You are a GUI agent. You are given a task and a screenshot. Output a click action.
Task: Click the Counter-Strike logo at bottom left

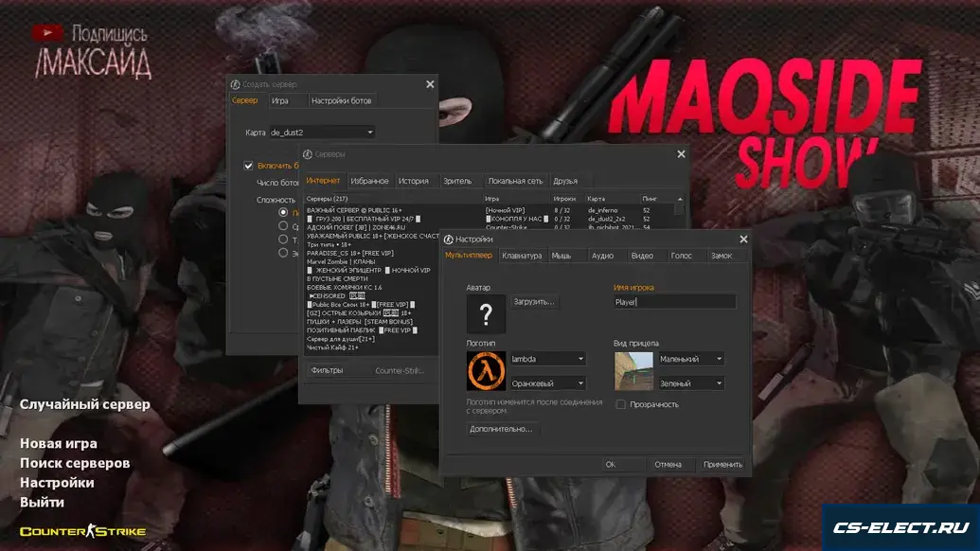[83, 531]
